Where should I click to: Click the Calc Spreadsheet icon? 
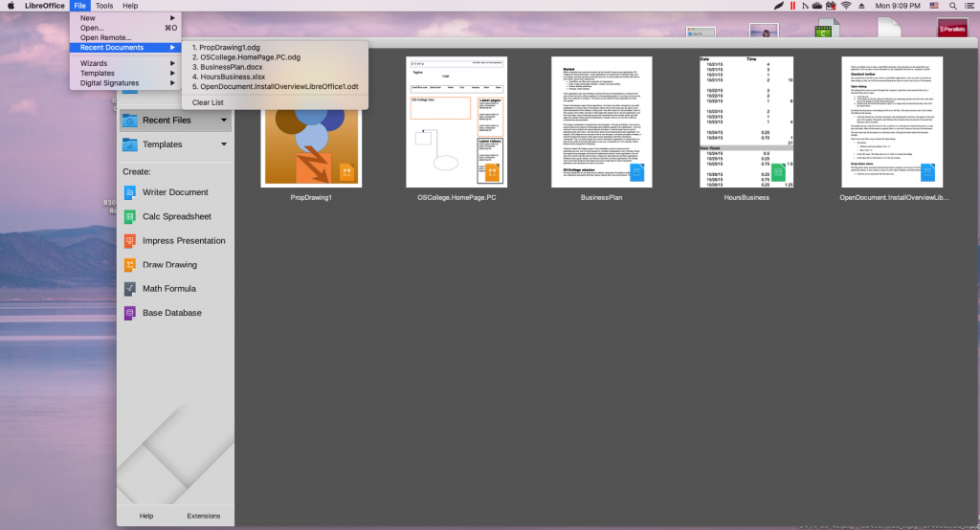130,216
